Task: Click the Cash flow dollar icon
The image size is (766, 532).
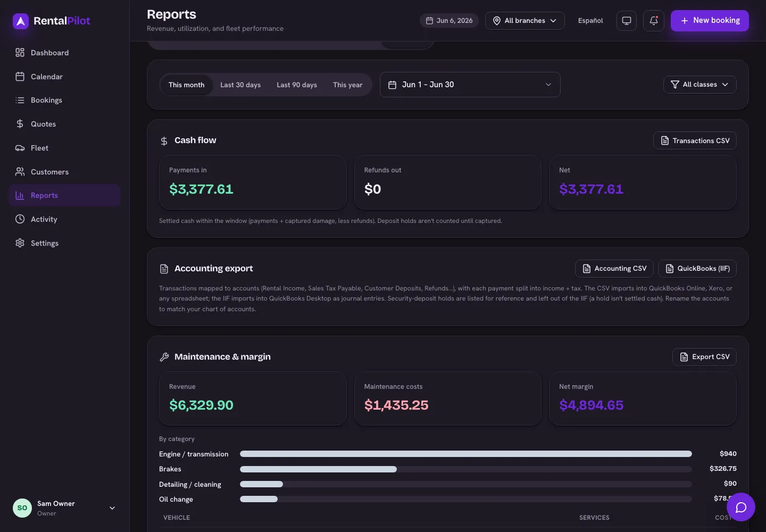Action: [x=164, y=141]
